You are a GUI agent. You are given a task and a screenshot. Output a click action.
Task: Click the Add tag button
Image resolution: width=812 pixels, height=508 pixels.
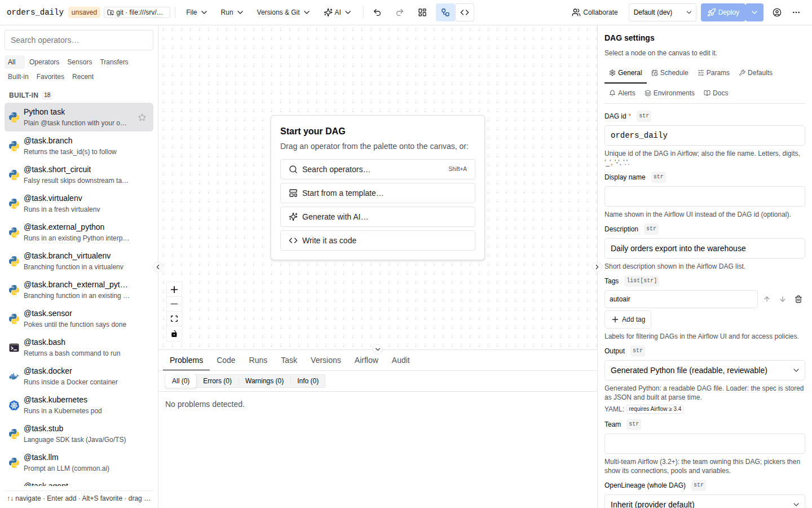(x=628, y=319)
